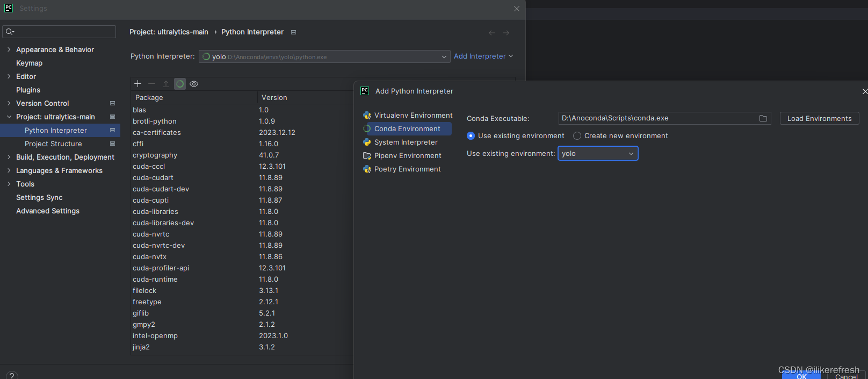Click the PyCharm logo in Settings title bar
Viewport: 868px width, 379px height.
click(x=9, y=8)
